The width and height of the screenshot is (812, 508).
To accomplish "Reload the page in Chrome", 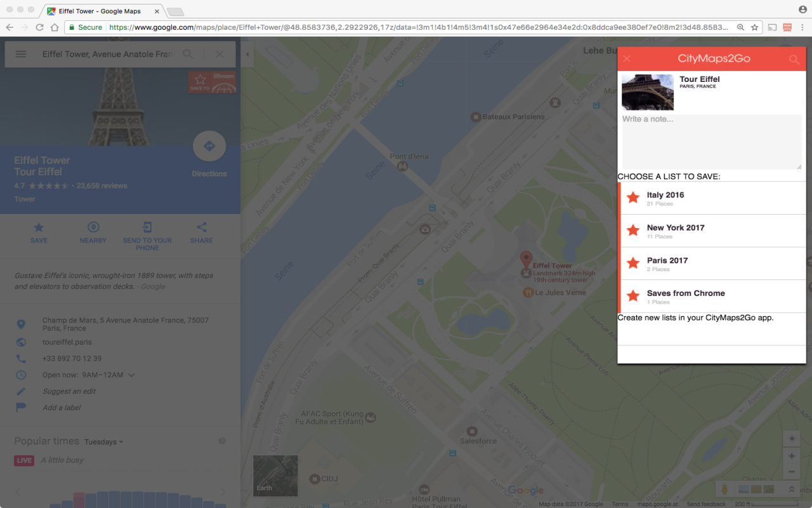I will pyautogui.click(x=39, y=27).
